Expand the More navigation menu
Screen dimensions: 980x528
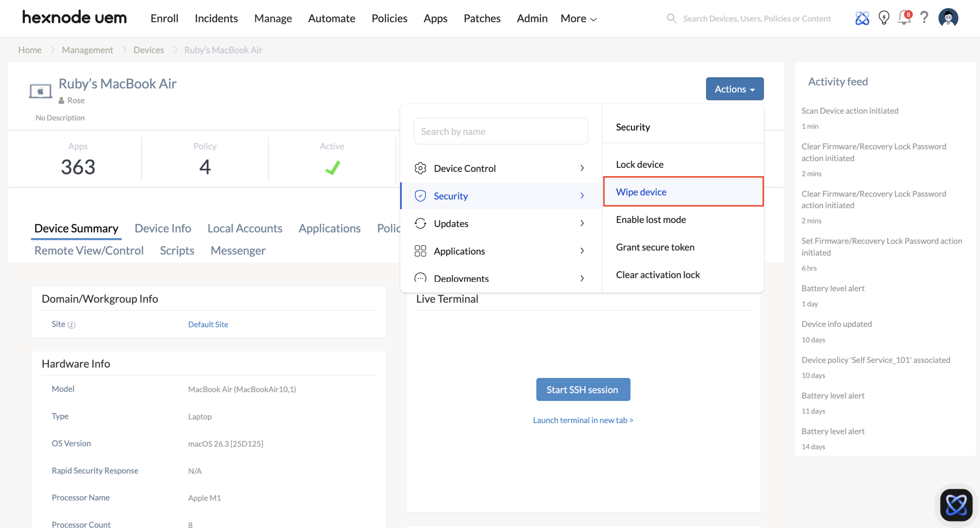click(x=577, y=18)
